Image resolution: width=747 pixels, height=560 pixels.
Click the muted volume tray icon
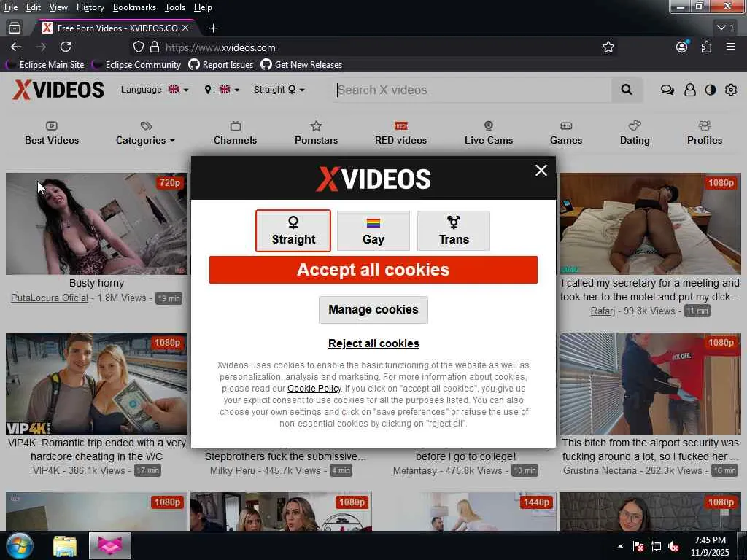(673, 546)
